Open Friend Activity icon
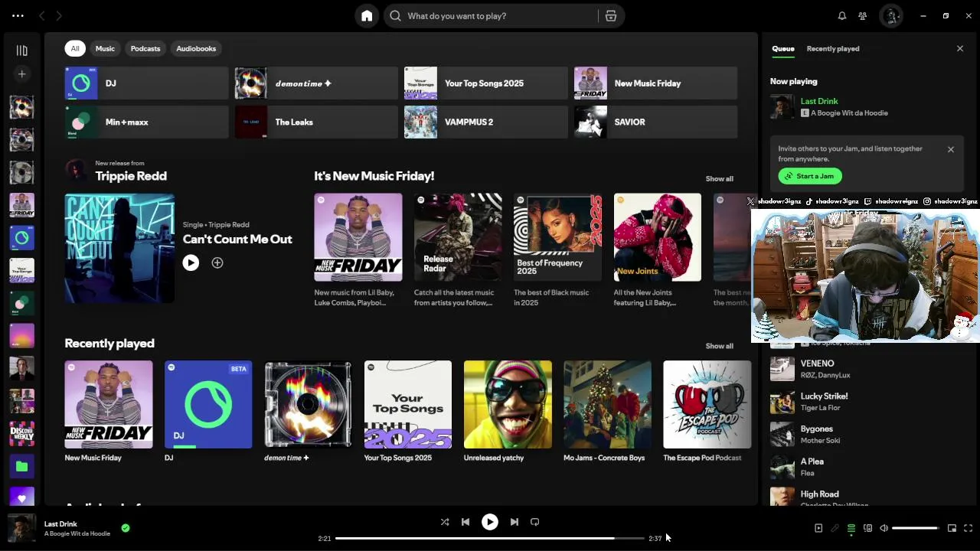The height and width of the screenshot is (551, 980). click(x=863, y=15)
